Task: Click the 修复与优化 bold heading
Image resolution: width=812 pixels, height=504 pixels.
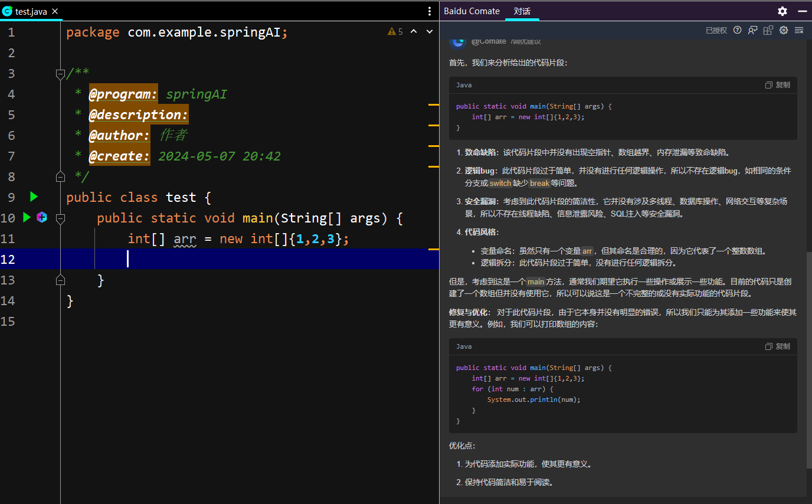Action: coord(470,312)
